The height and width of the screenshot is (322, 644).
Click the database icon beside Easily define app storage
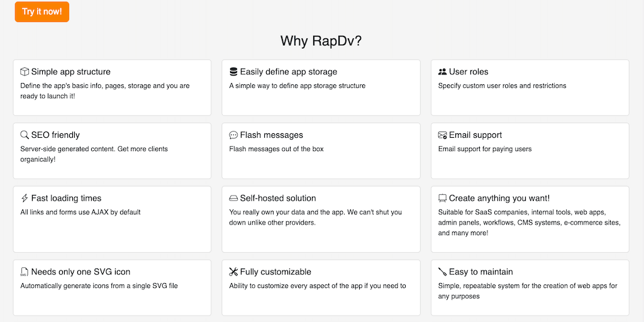233,72
